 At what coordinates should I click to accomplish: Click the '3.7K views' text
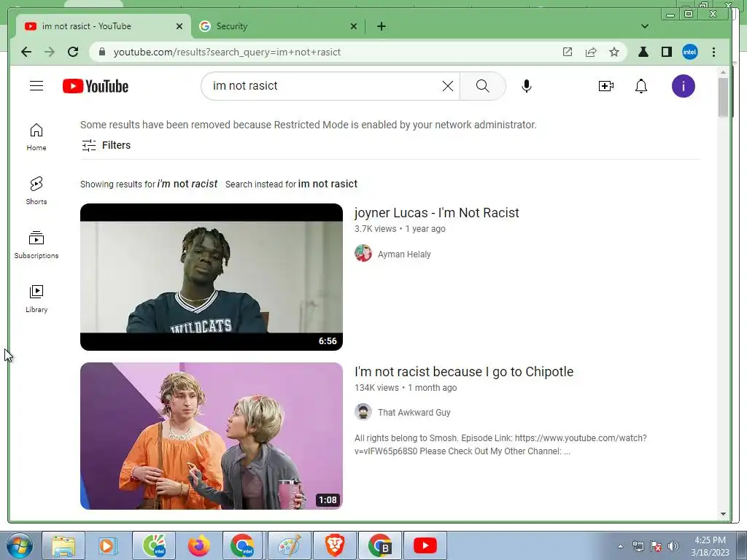[x=376, y=229]
